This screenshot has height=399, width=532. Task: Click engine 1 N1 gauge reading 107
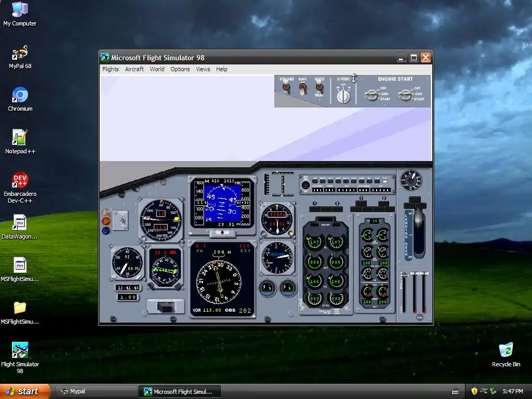click(314, 242)
